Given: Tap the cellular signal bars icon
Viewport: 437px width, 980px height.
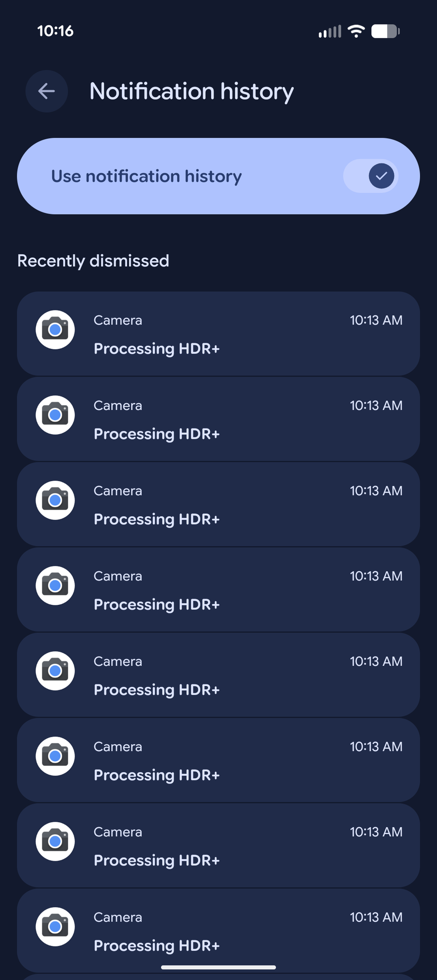Looking at the screenshot, I should (x=330, y=31).
